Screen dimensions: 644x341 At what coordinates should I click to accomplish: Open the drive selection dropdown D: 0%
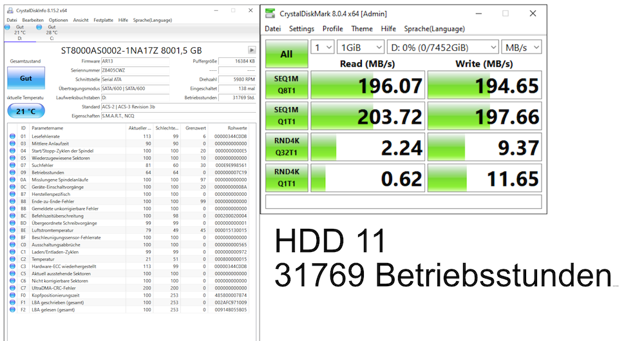443,47
